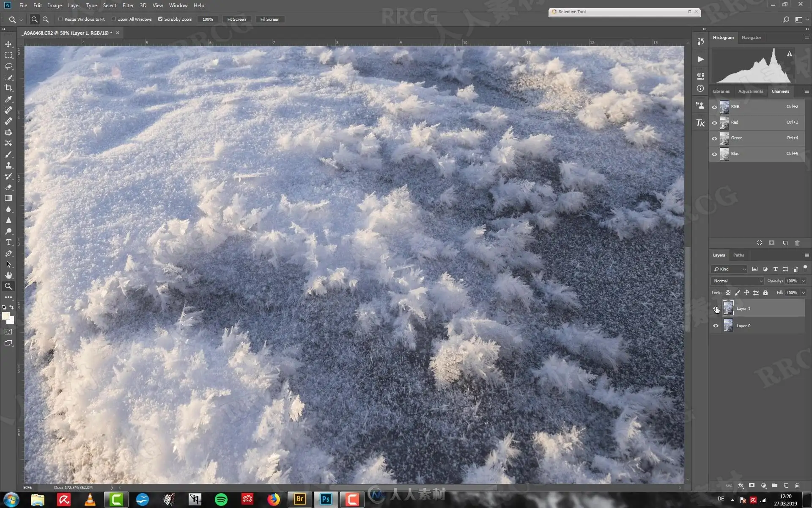Open the TK actions panel icon
The width and height of the screenshot is (812, 508).
click(x=700, y=123)
